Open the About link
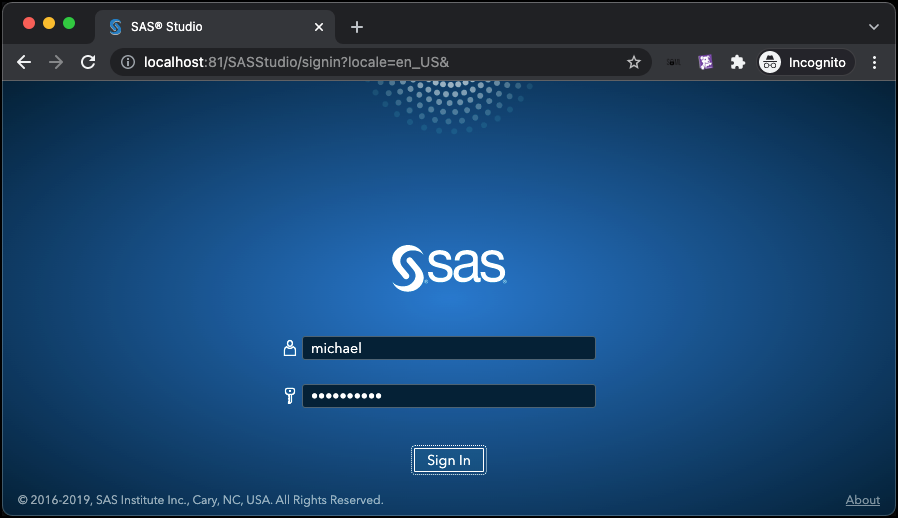Image resolution: width=898 pixels, height=518 pixels. click(862, 500)
